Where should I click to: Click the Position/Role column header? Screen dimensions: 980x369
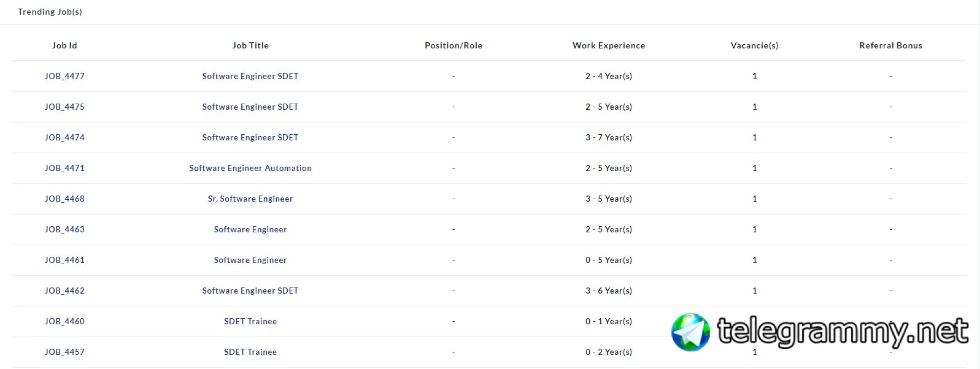click(453, 45)
